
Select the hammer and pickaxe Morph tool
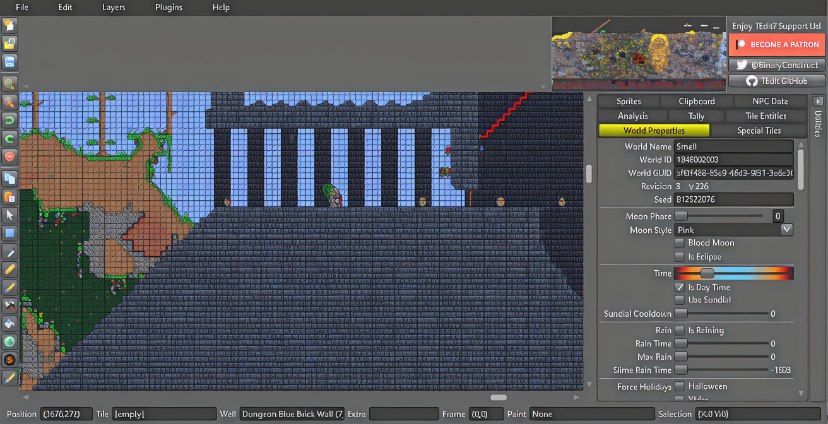point(10,305)
